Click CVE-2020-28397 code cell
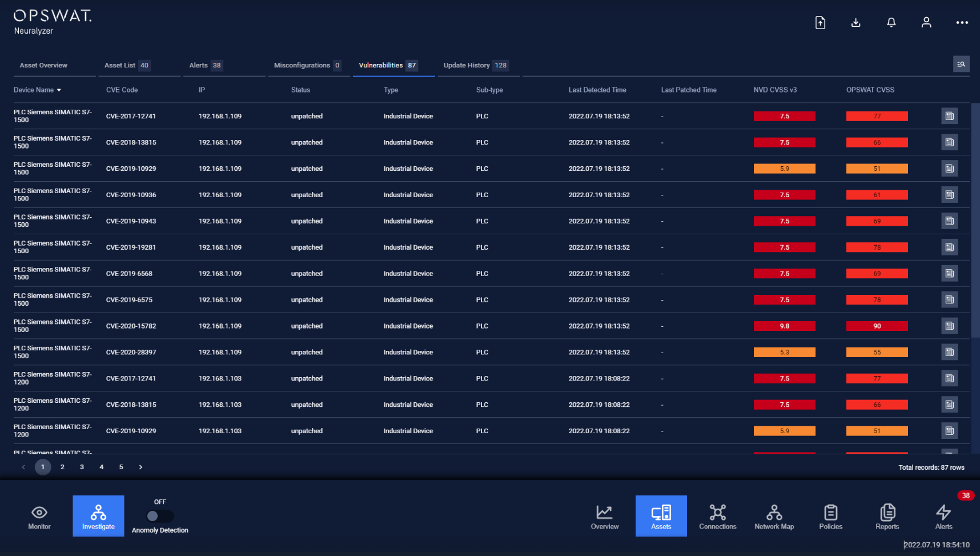The image size is (980, 556). 131,353
